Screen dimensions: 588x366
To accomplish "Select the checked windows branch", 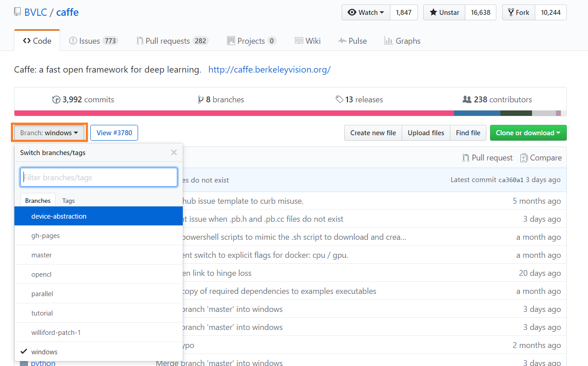I will 98,352.
